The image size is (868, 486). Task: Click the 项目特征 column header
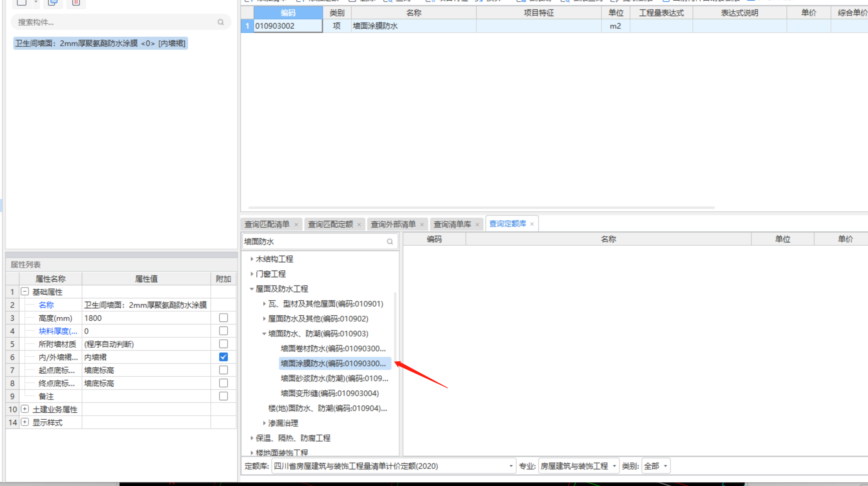(x=539, y=13)
